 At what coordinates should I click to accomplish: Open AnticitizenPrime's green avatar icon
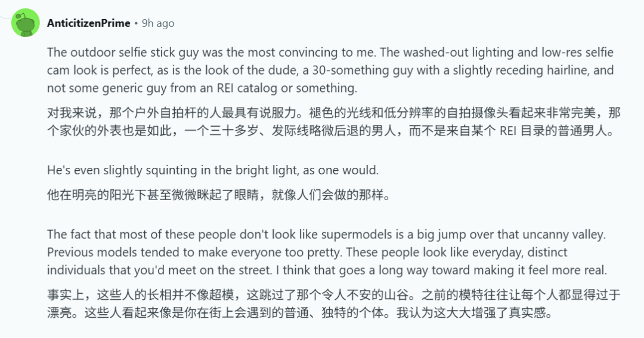(x=26, y=23)
